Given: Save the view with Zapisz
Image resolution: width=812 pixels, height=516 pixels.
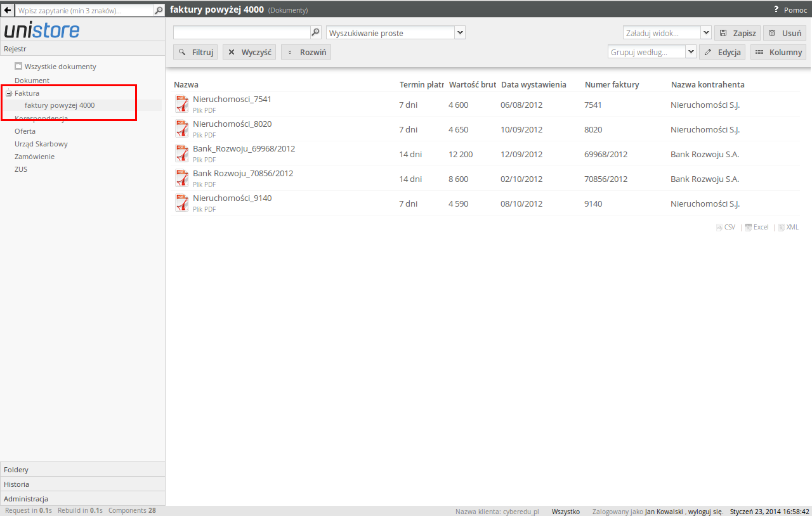Looking at the screenshot, I should (736, 33).
